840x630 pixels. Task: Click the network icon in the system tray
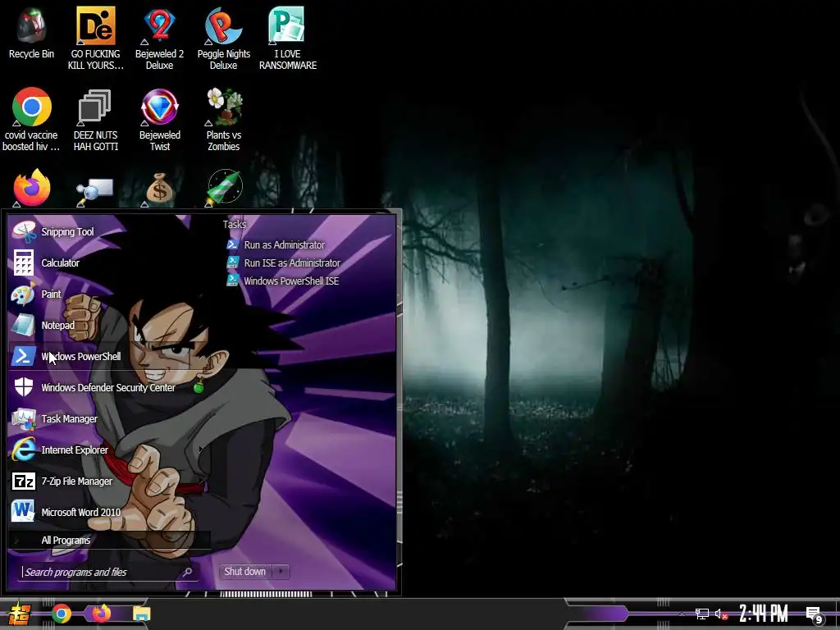click(702, 614)
